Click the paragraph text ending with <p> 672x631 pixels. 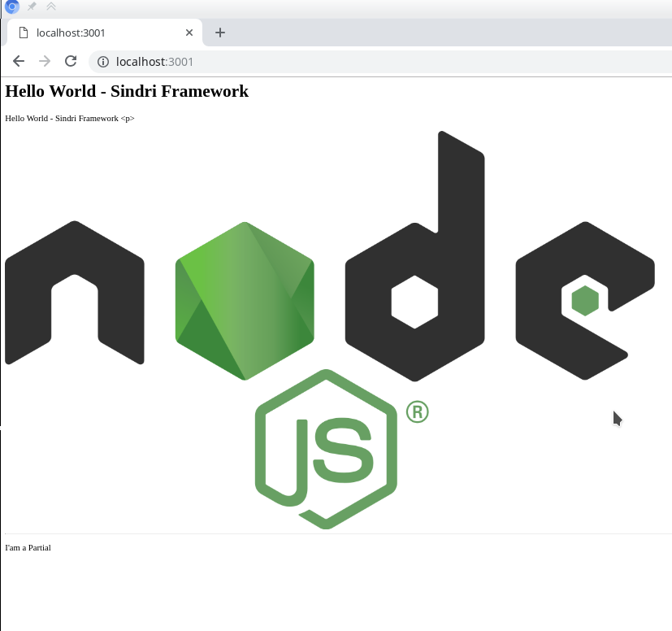70,119
